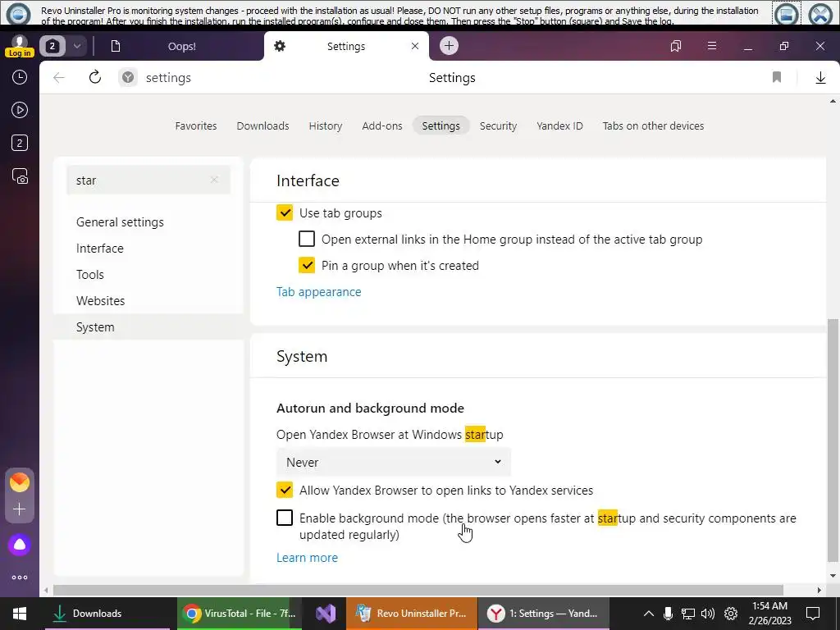Open notification center in taskbar
The width and height of the screenshot is (840, 630).
pos(813,614)
